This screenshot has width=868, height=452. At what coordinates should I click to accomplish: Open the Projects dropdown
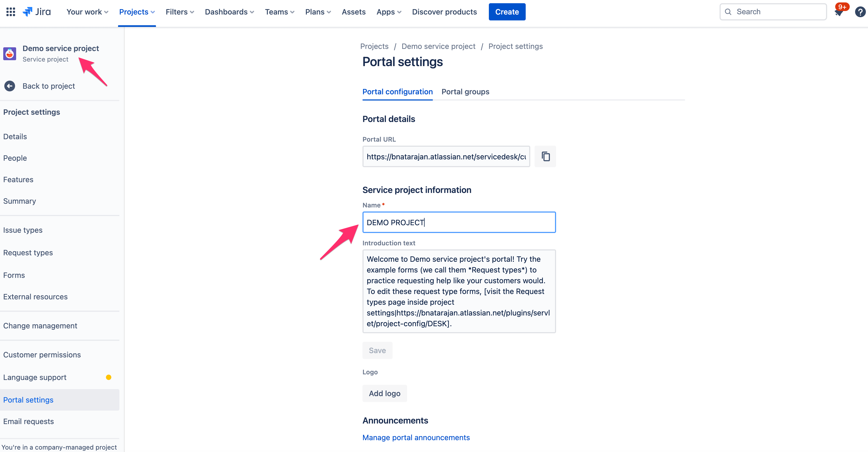pyautogui.click(x=137, y=12)
